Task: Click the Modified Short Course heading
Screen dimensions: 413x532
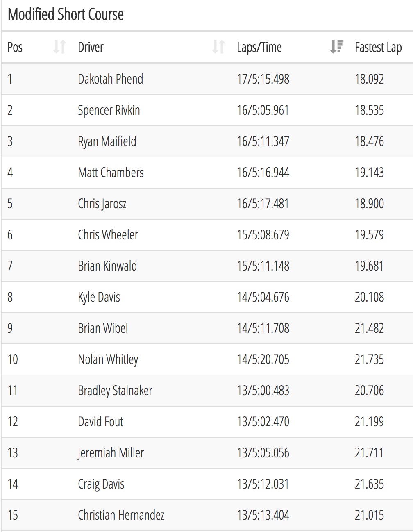Action: click(66, 14)
